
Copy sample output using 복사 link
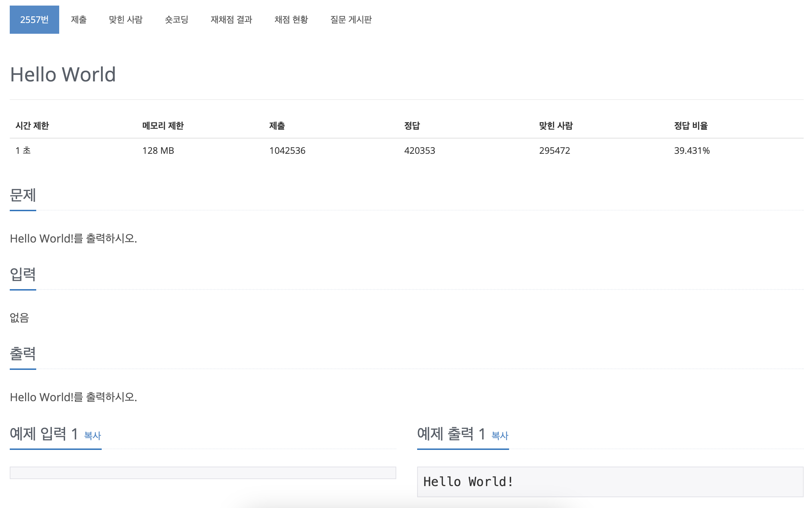[x=500, y=436]
